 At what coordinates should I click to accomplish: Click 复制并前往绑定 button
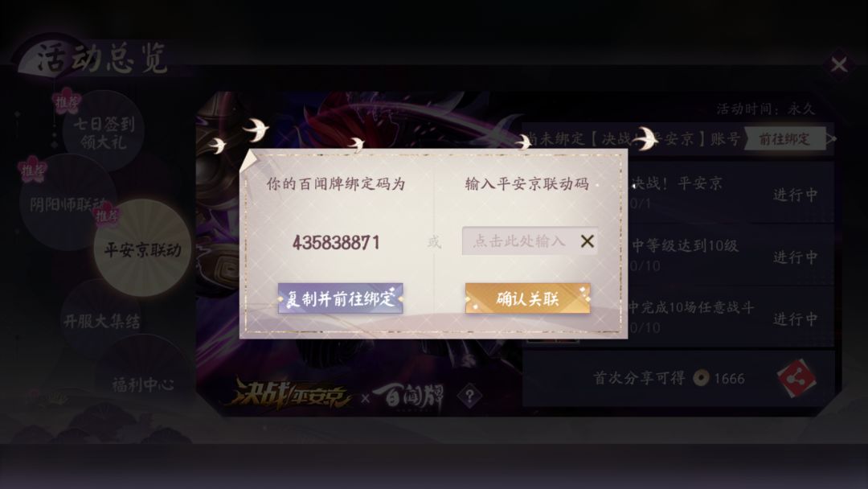tap(341, 299)
